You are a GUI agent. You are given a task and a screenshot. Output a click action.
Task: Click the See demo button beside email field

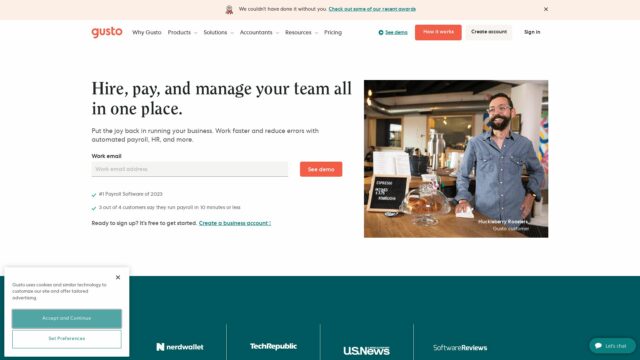tap(321, 169)
